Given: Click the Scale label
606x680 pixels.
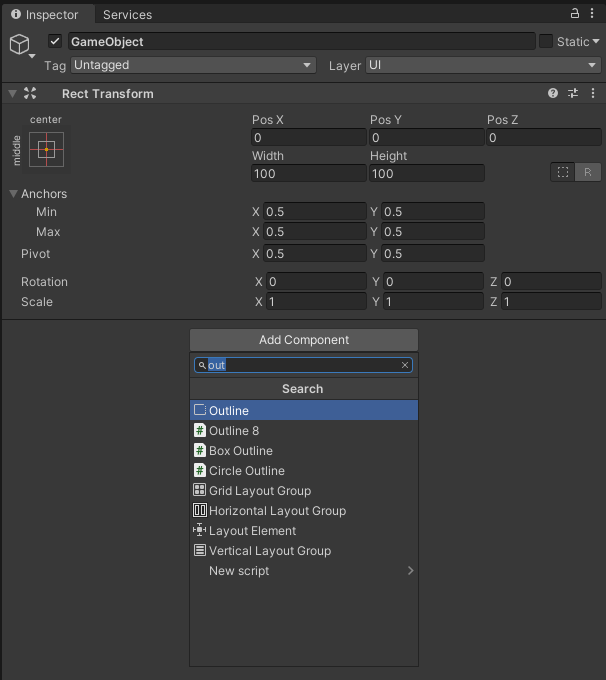Looking at the screenshot, I should (37, 302).
